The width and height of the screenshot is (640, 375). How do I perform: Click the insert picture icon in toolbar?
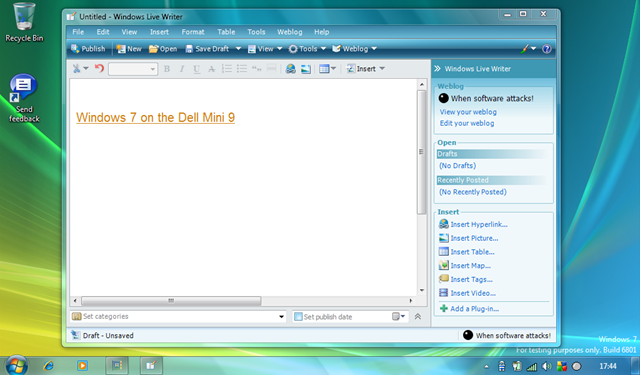306,69
